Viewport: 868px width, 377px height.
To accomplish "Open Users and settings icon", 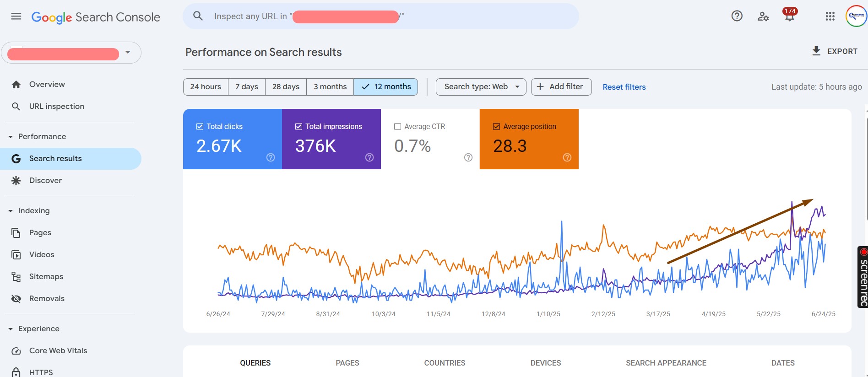I will [763, 16].
